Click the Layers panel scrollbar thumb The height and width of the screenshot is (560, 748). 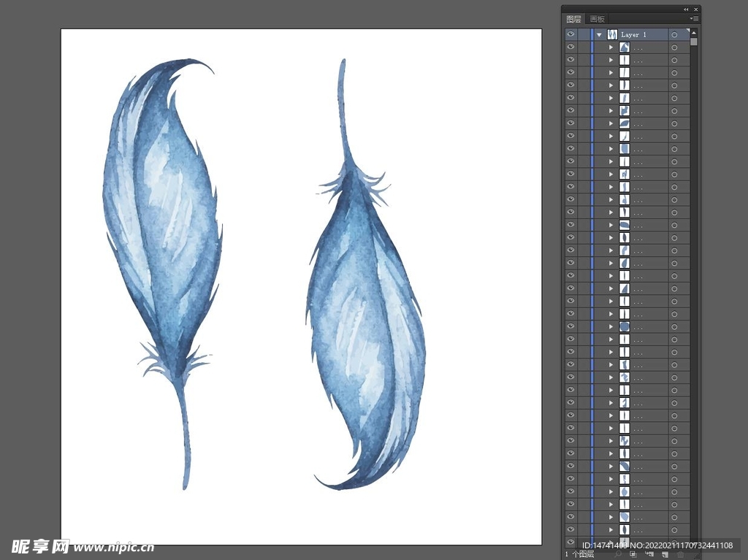point(694,42)
